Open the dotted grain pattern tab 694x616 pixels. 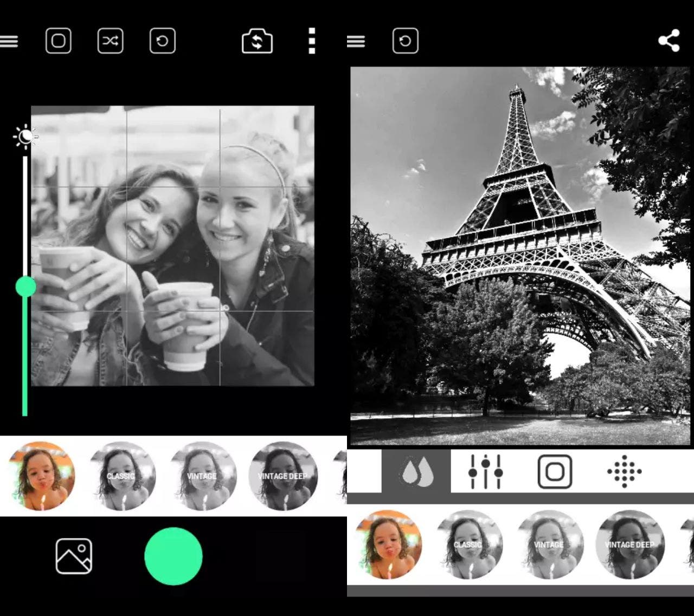tap(624, 471)
